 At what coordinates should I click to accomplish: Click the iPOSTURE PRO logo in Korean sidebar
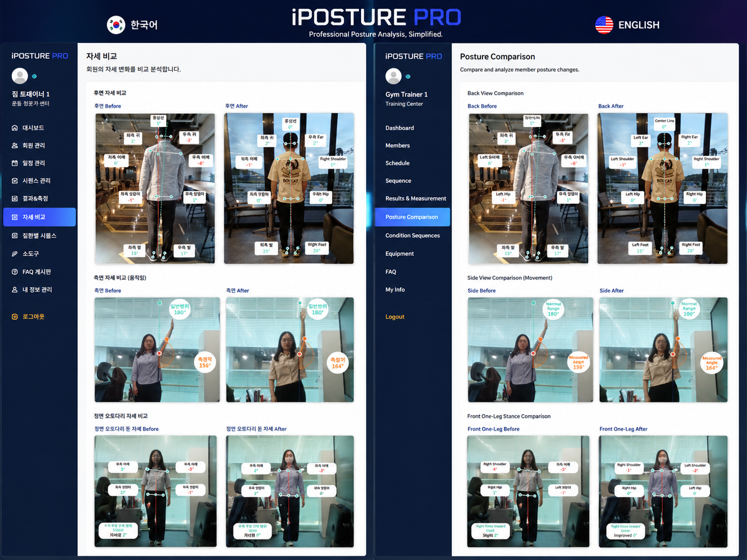[x=40, y=56]
